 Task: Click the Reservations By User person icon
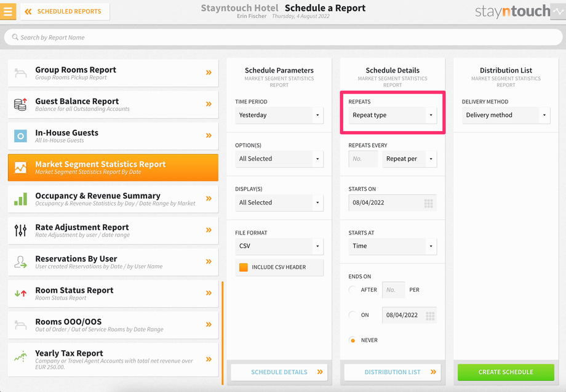click(20, 262)
